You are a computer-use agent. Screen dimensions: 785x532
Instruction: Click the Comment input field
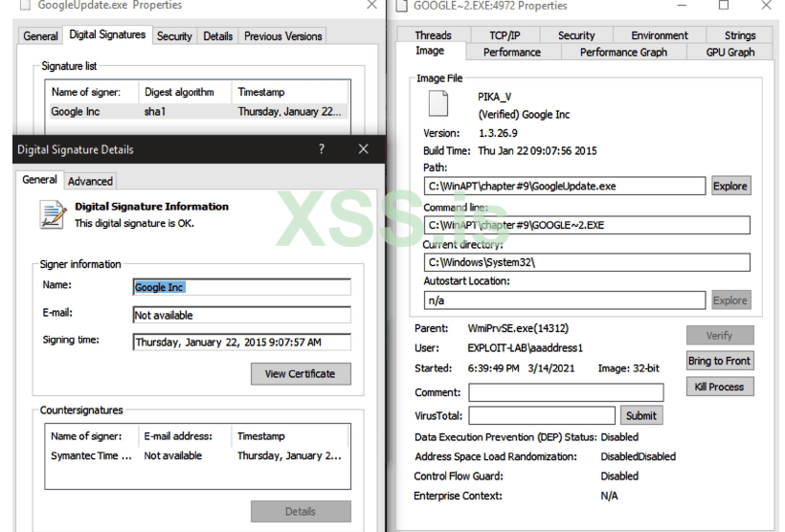566,392
